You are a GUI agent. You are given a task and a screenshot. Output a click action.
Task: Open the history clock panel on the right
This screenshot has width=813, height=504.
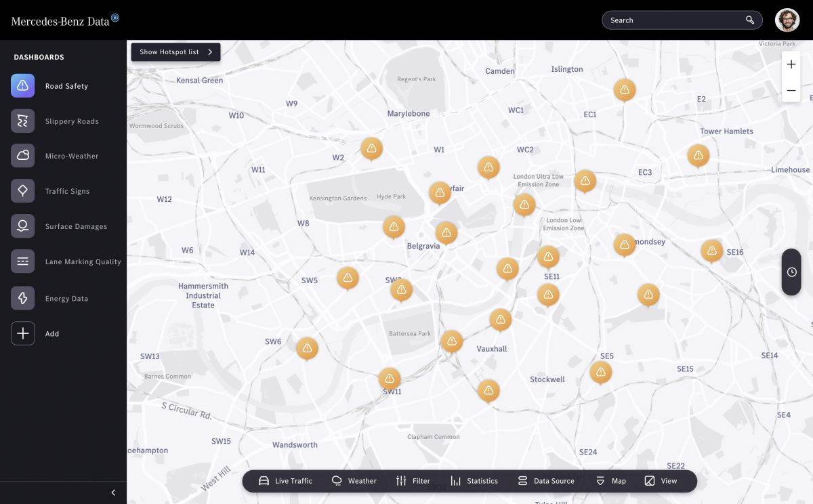(791, 272)
